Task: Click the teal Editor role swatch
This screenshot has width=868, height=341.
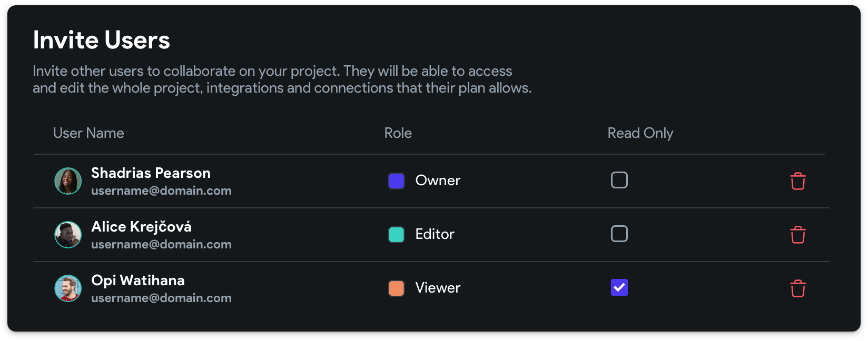Action: pos(396,235)
